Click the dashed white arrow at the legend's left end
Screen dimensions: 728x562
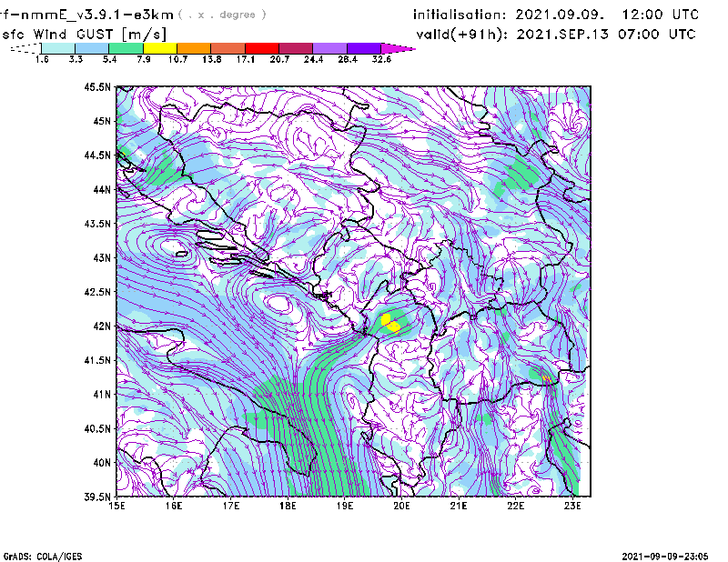[x=25, y=48]
